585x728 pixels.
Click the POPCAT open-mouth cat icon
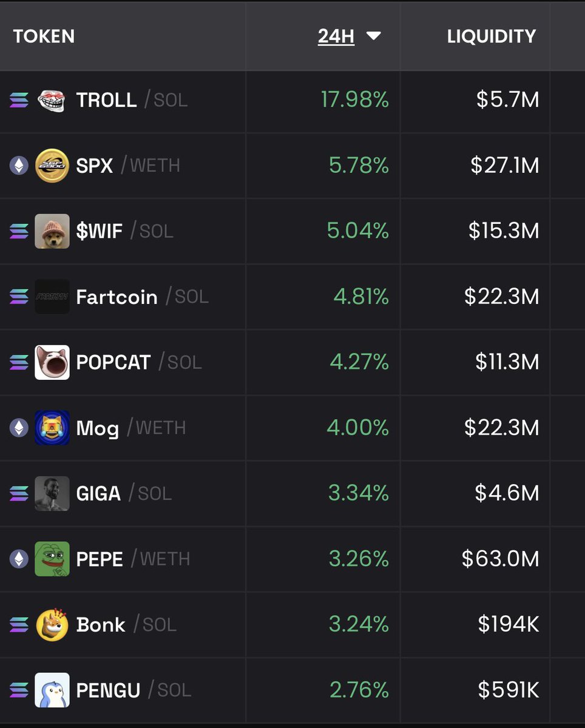click(52, 362)
